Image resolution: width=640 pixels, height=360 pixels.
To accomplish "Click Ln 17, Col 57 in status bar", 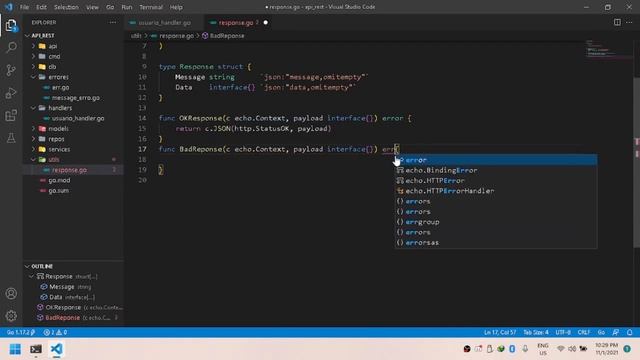I will [x=500, y=332].
